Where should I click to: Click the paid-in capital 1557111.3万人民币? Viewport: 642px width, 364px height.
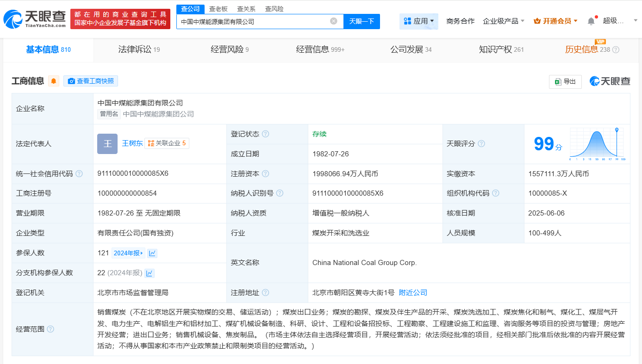[559, 174]
